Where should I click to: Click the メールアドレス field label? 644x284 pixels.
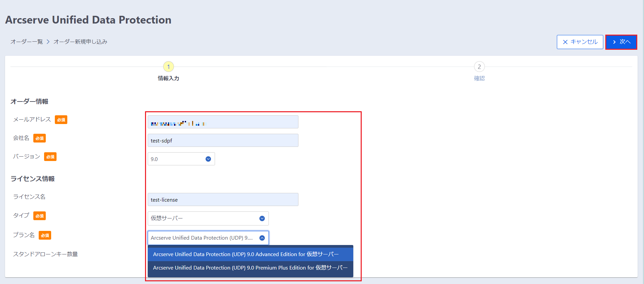coord(32,120)
